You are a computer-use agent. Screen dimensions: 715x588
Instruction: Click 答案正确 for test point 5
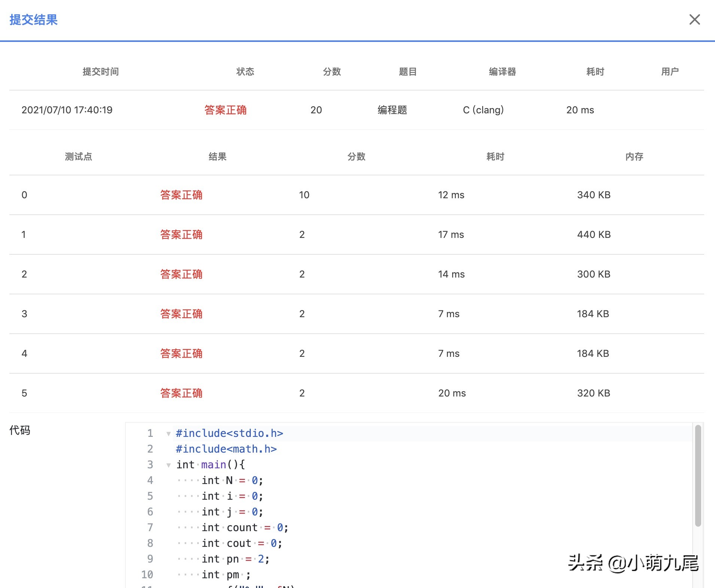pyautogui.click(x=181, y=393)
